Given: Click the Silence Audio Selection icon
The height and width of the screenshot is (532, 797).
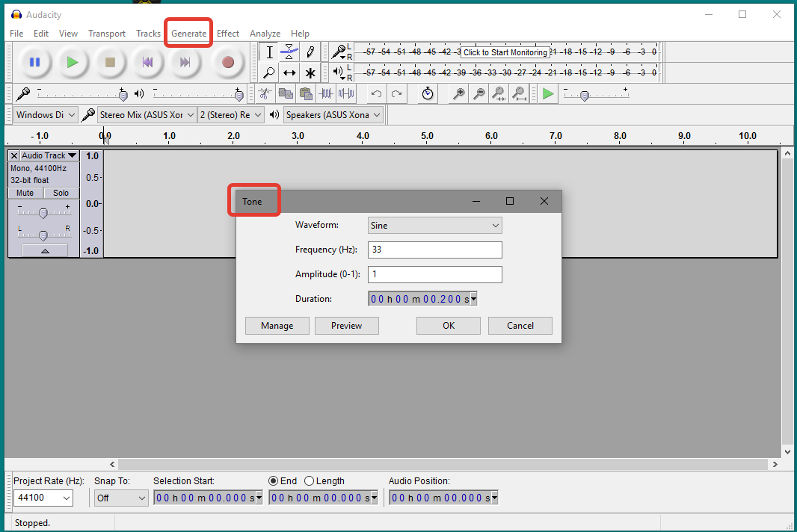Looking at the screenshot, I should [x=347, y=93].
